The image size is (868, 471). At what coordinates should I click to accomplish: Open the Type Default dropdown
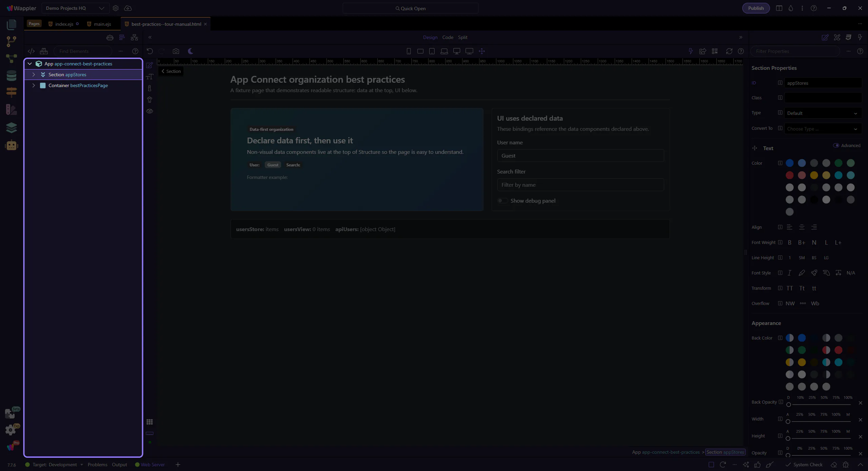coord(823,113)
